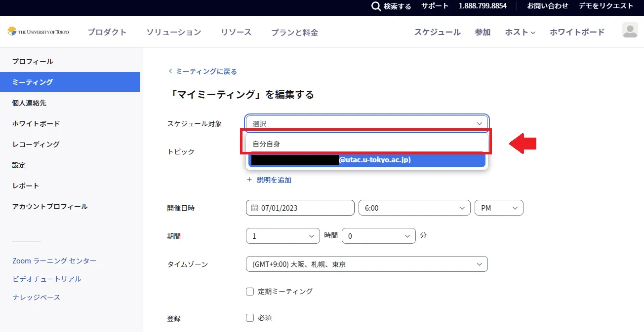Check the 必須 registration checkbox
The image size is (644, 332).
(x=250, y=318)
